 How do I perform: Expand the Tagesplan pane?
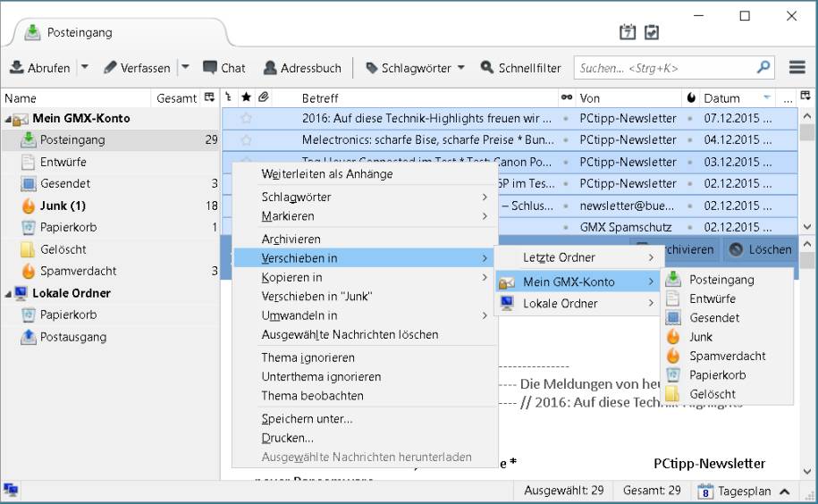[x=784, y=491]
